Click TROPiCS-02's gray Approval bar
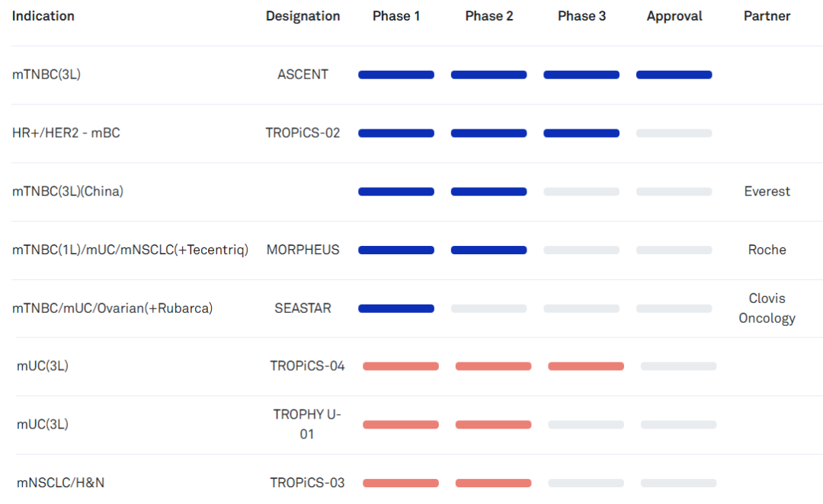Screen dimensions: 823x504 tap(674, 133)
